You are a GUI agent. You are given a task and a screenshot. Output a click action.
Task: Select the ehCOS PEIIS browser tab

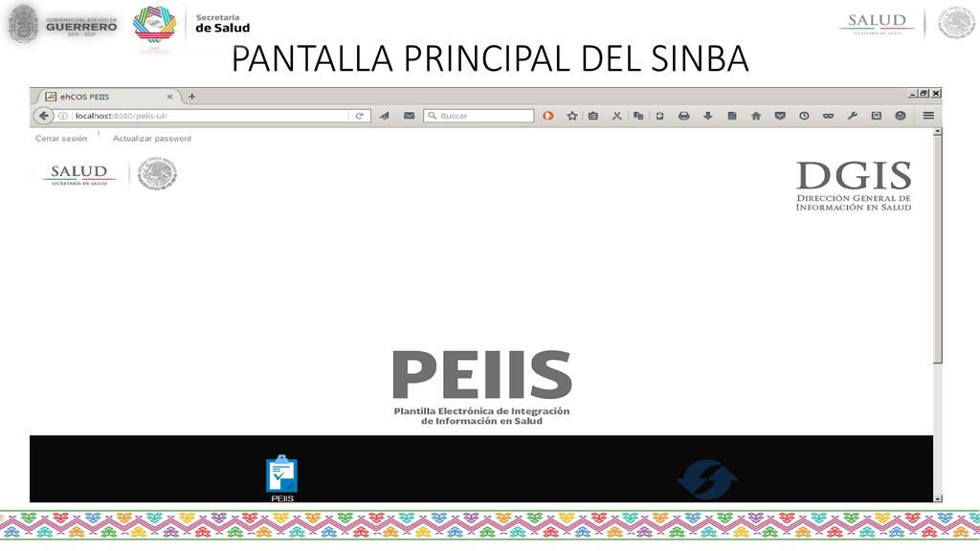click(x=109, y=97)
